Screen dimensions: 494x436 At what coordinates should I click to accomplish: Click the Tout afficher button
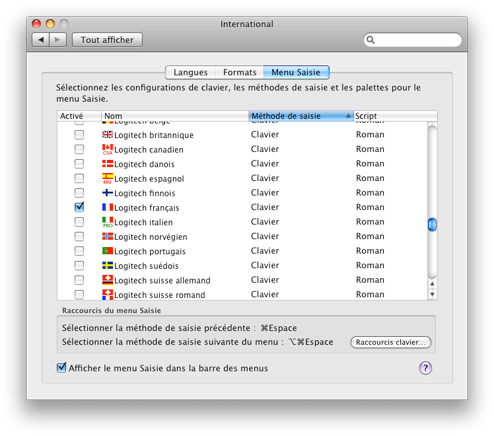pos(107,40)
